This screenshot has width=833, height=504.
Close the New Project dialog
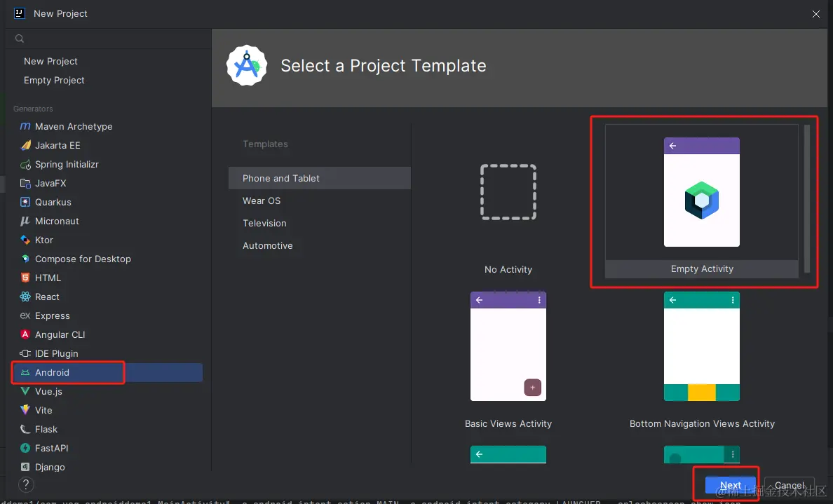[816, 14]
